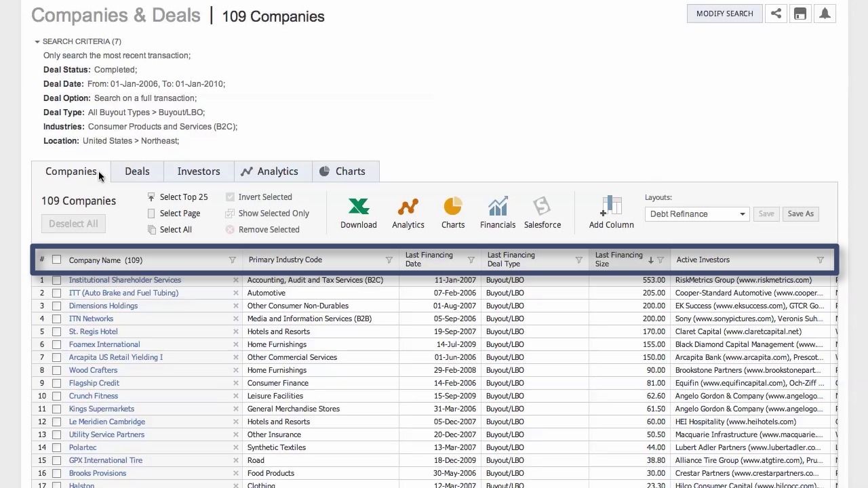This screenshot has height=488, width=868.
Task: Filter the Company Name column
Action: coord(233,260)
